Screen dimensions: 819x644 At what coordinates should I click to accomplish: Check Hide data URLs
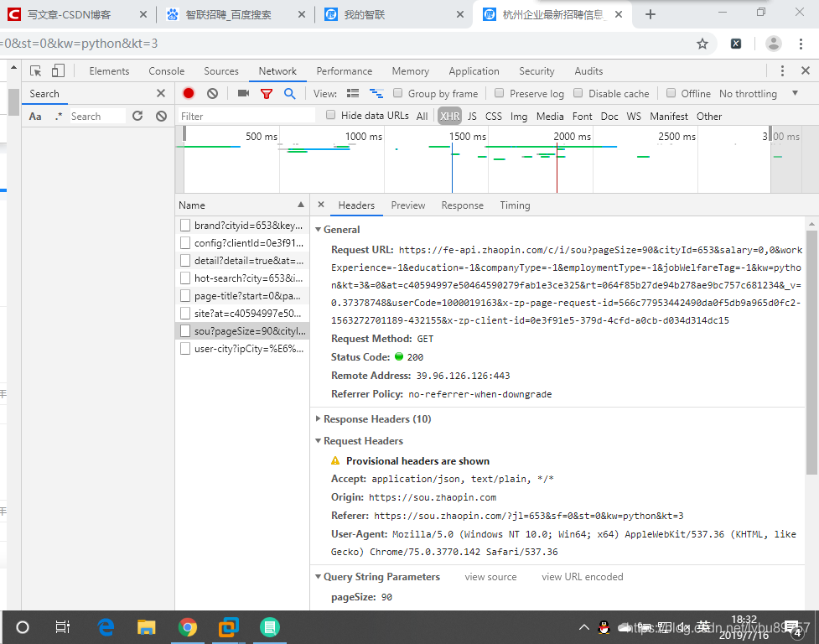[330, 115]
